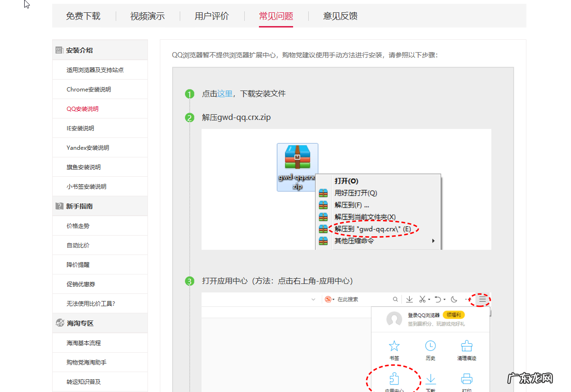This screenshot has width=571, height=392.
Task: Open printing via the printer icon
Action: pyautogui.click(x=466, y=379)
